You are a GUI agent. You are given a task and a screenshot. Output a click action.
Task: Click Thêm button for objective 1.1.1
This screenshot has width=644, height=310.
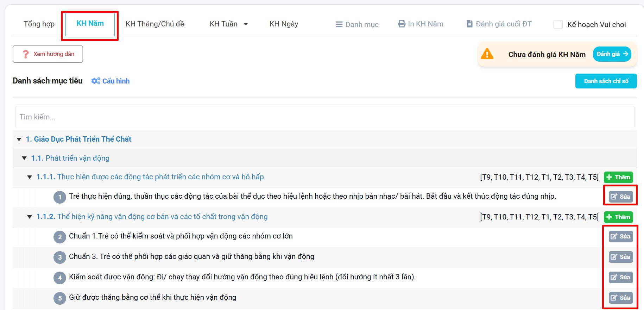618,177
